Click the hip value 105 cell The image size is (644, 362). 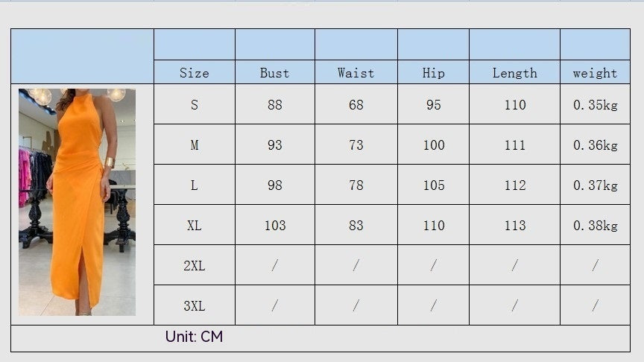433,185
